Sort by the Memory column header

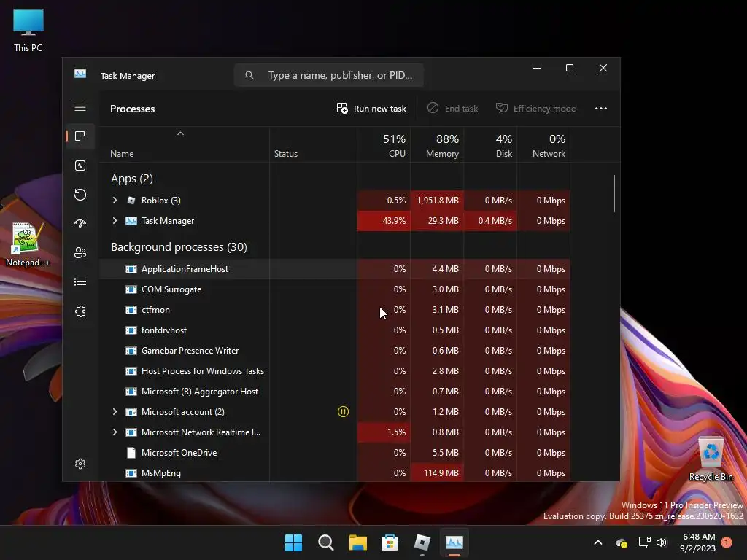pyautogui.click(x=437, y=145)
